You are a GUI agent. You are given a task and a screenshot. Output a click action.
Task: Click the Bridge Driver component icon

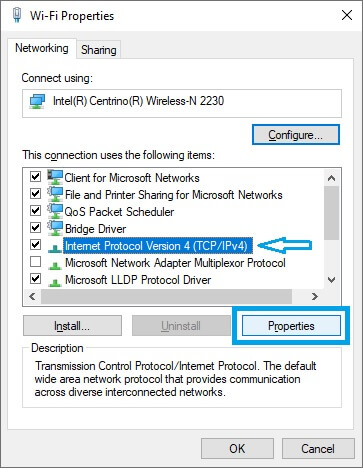(55, 228)
